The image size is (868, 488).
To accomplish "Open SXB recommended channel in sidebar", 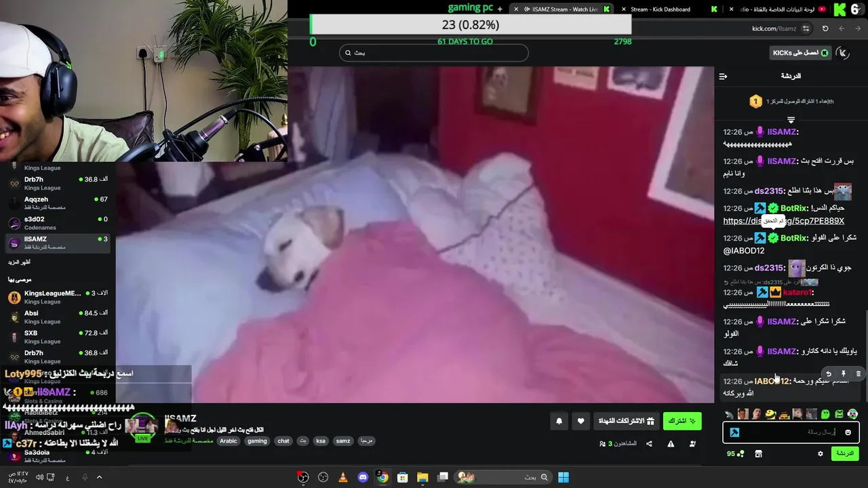I will pyautogui.click(x=58, y=337).
